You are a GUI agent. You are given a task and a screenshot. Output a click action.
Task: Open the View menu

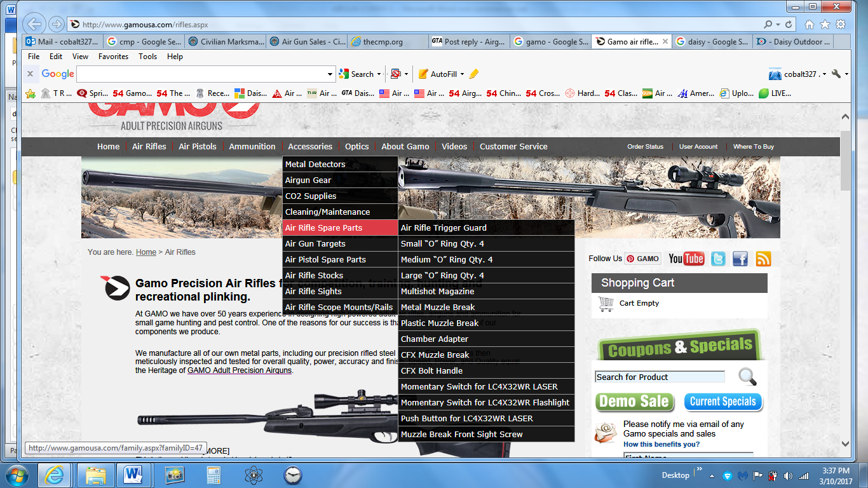[x=80, y=56]
